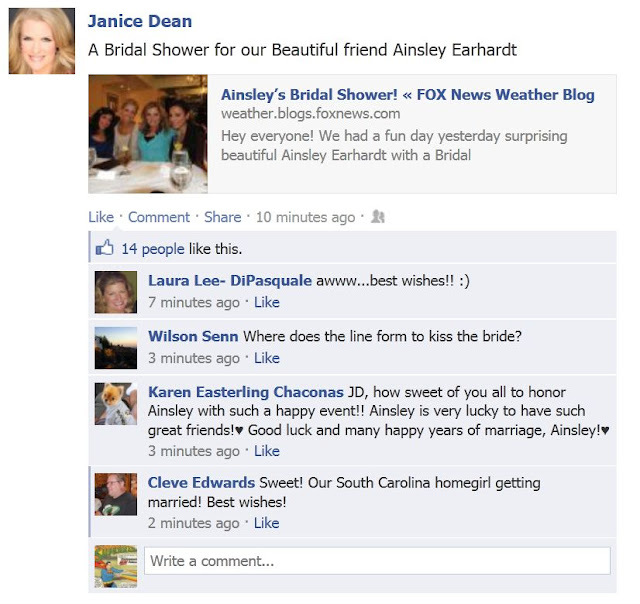Click the Comment link under the post
This screenshot has height=604, width=640.
click(x=159, y=217)
